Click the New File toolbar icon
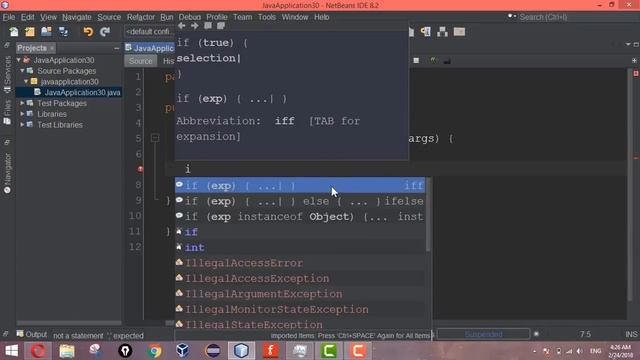Image resolution: width=640 pixels, height=360 pixels. (x=14, y=32)
